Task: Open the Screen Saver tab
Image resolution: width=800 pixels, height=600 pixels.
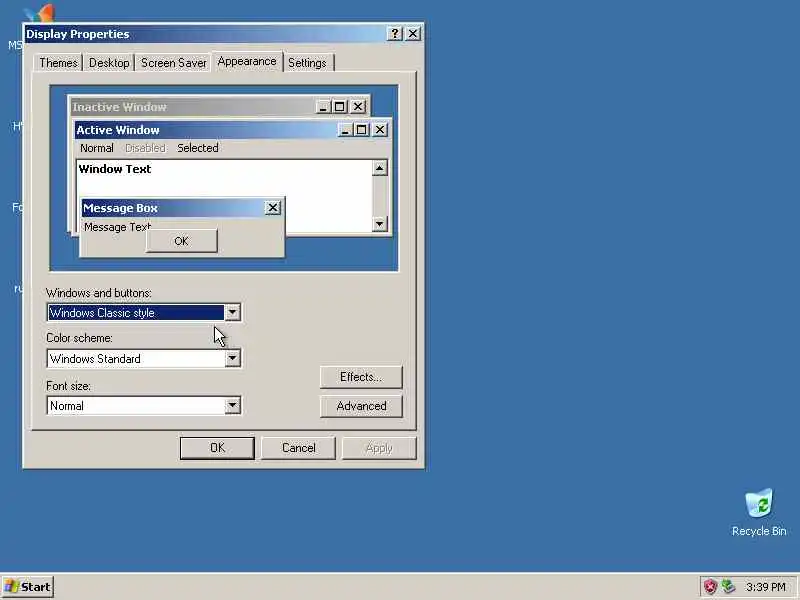Action: click(173, 63)
